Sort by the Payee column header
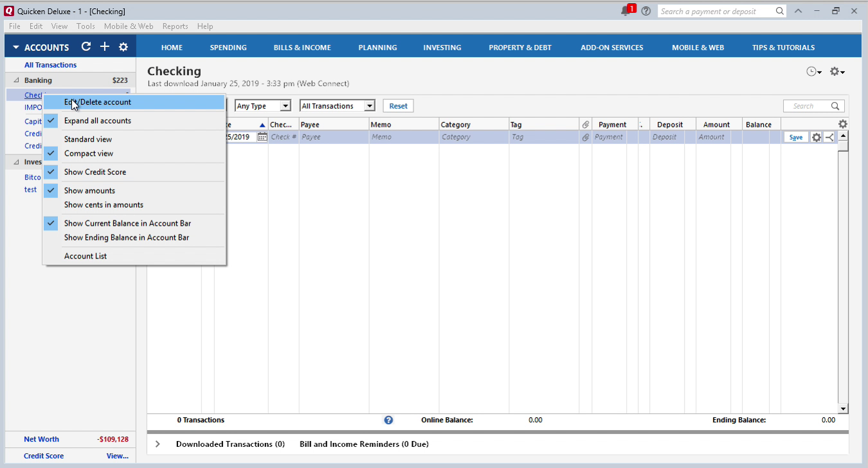The image size is (868, 468). tap(334, 125)
